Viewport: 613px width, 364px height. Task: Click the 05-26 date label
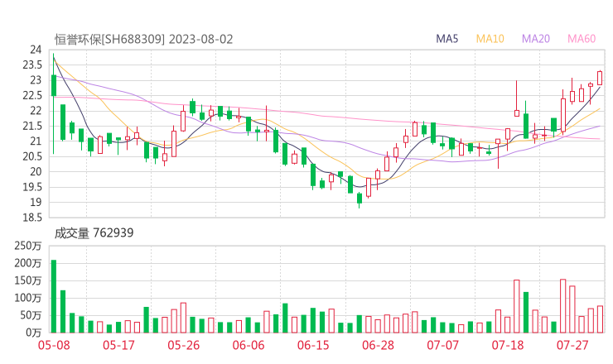tap(183, 345)
